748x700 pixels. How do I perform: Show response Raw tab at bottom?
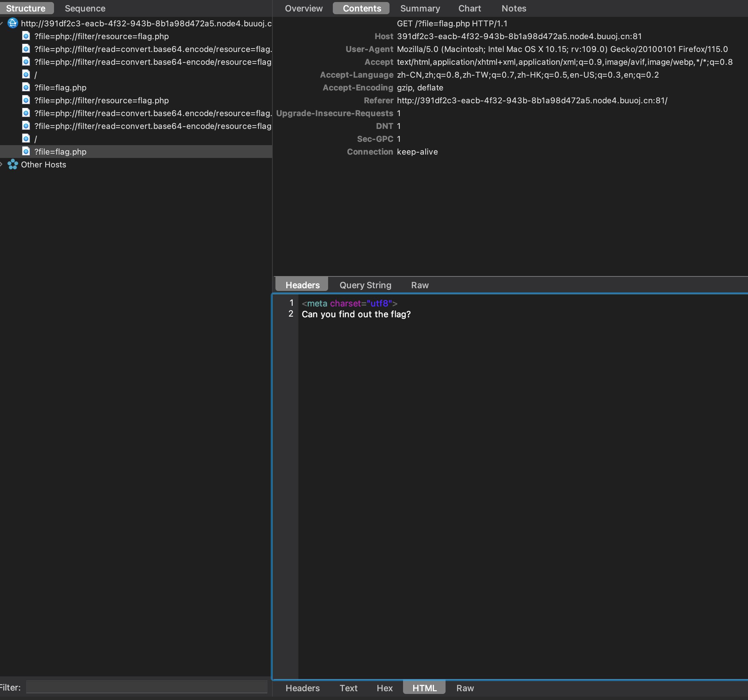tap(465, 688)
